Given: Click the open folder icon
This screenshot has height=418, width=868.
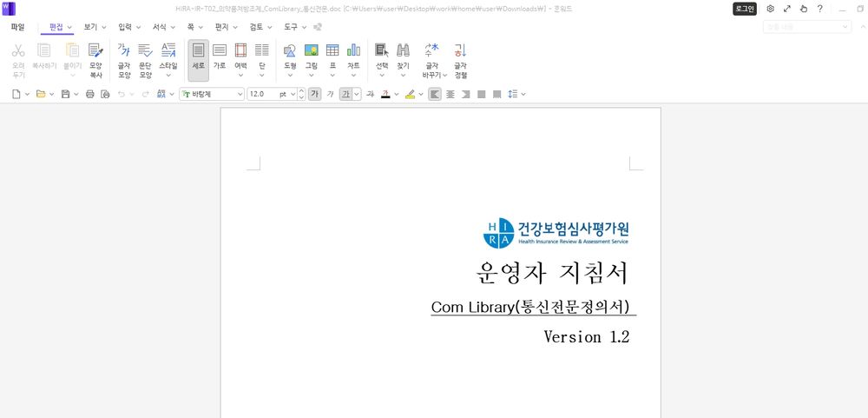Looking at the screenshot, I should 41,94.
